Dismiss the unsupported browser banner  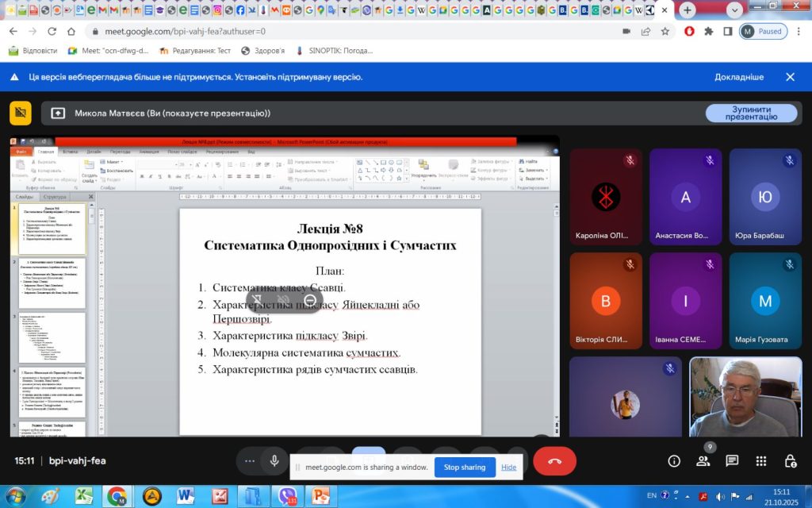point(790,77)
